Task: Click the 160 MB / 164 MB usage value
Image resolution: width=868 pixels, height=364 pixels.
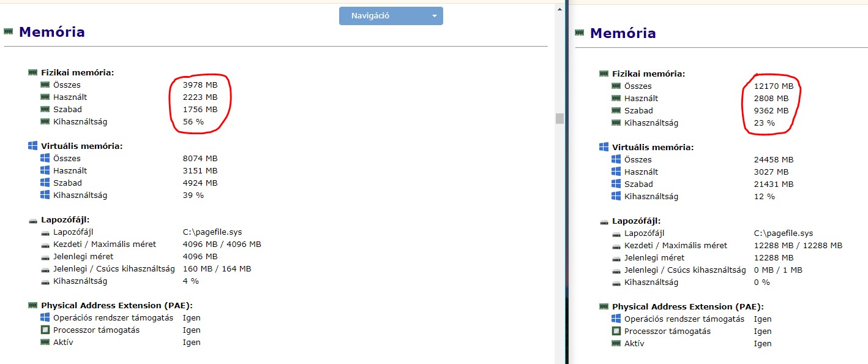Action: click(217, 268)
